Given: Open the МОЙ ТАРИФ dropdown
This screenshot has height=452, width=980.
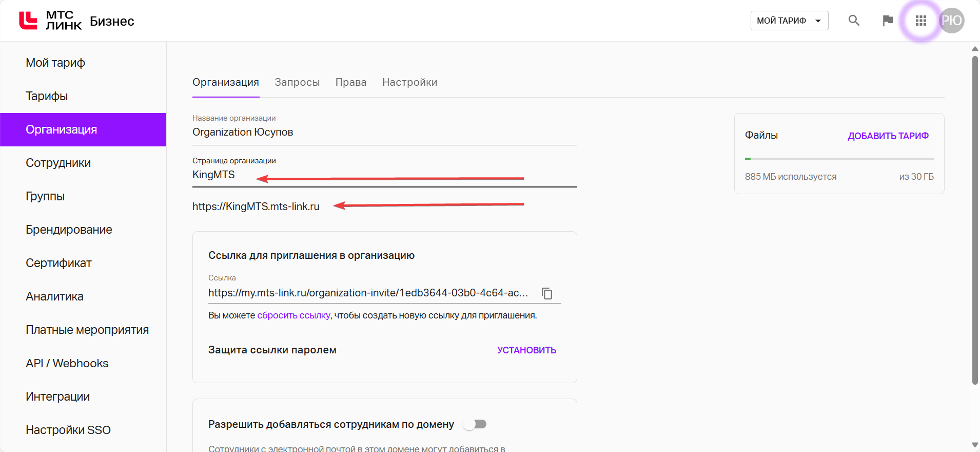Looking at the screenshot, I should 789,21.
